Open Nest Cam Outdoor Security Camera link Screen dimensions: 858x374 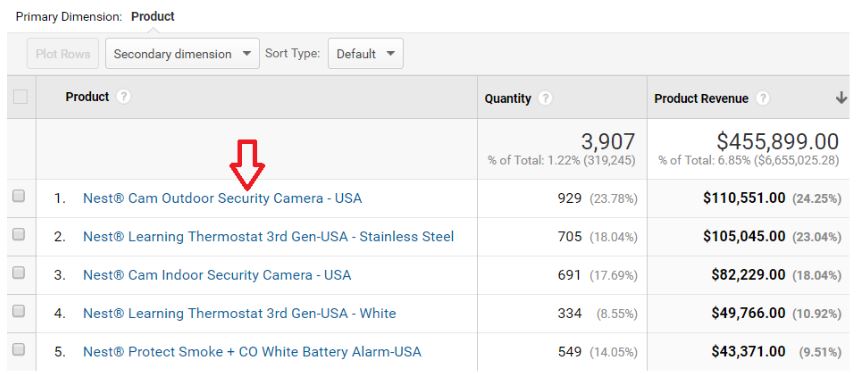[x=222, y=198]
